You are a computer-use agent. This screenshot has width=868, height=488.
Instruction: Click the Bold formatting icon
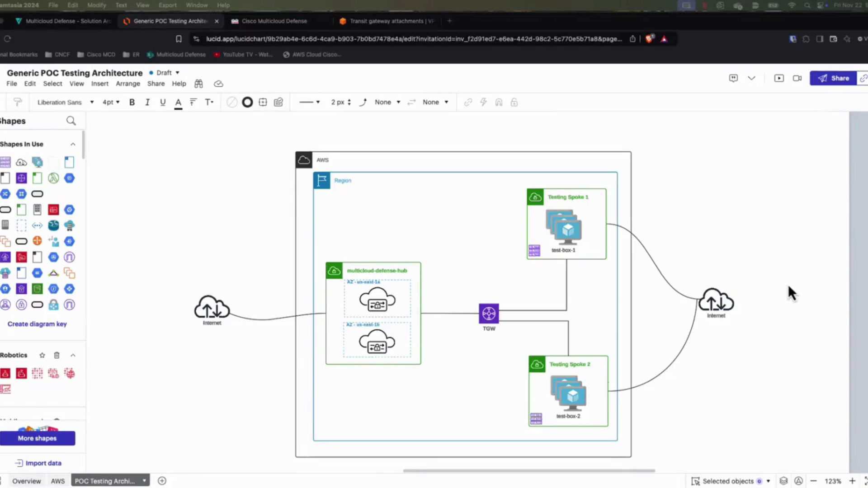(132, 102)
